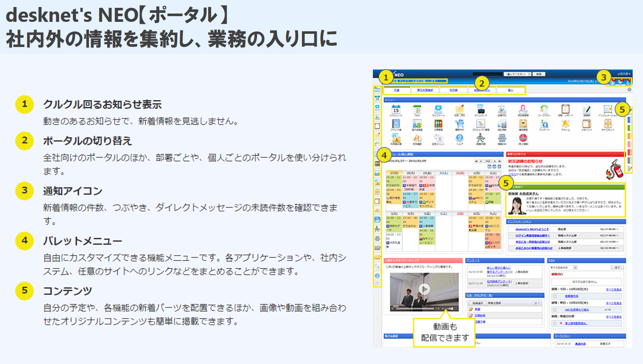Click the 完了 button in the ToDo panel

617,268
